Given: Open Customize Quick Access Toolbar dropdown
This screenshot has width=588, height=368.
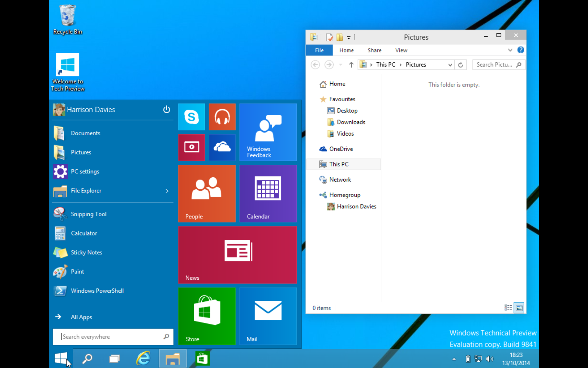Looking at the screenshot, I should 349,38.
